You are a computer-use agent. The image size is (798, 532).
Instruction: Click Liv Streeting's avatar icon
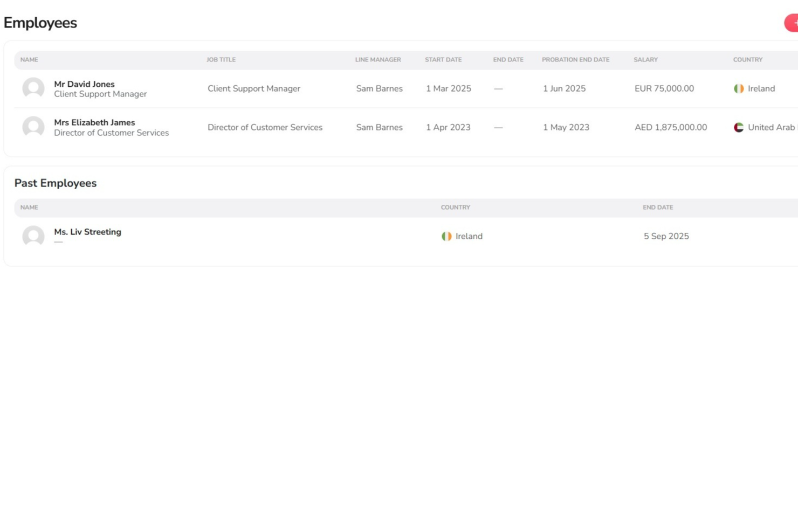pos(33,236)
